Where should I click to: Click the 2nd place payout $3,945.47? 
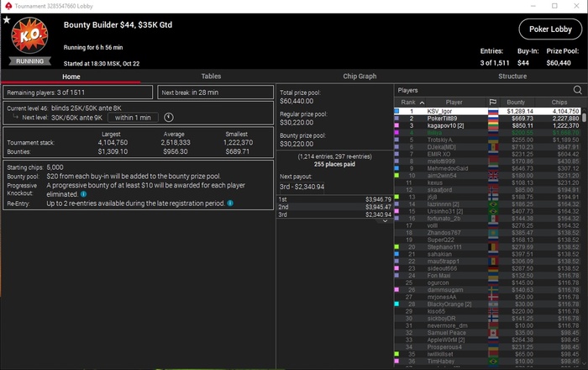point(334,207)
